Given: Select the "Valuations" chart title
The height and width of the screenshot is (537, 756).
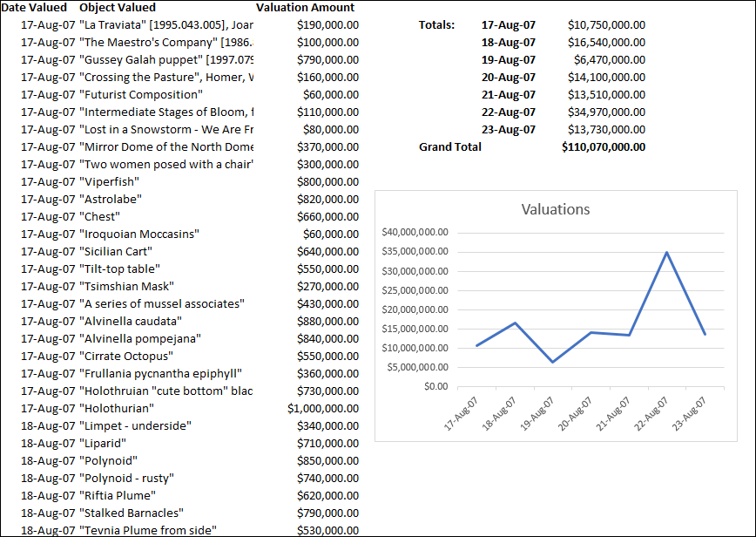Looking at the screenshot, I should 555,209.
